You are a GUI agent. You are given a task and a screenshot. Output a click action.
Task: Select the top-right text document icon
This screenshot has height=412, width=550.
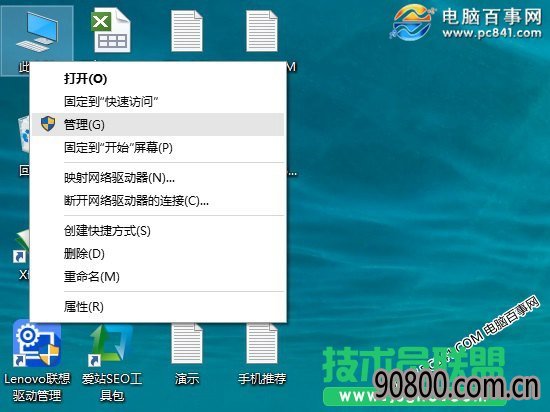pos(262,31)
